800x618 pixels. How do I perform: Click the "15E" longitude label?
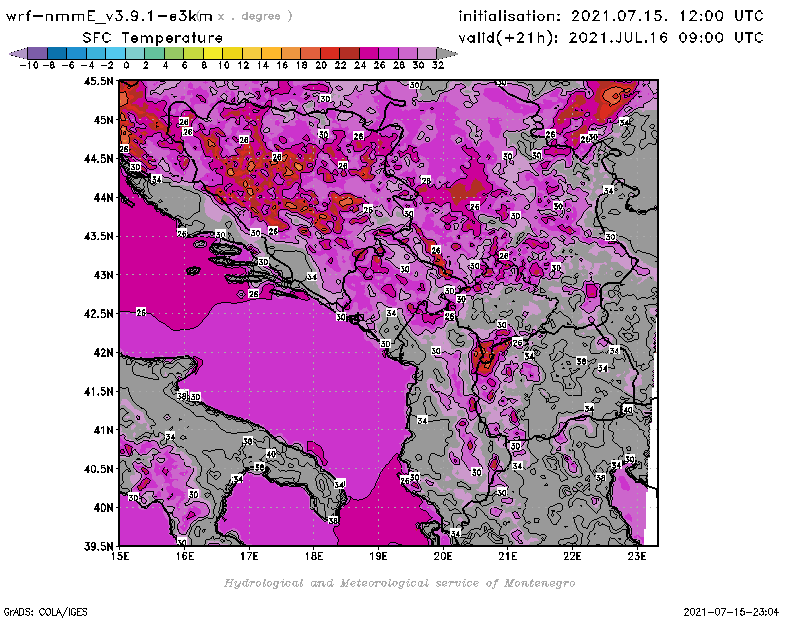(x=119, y=556)
